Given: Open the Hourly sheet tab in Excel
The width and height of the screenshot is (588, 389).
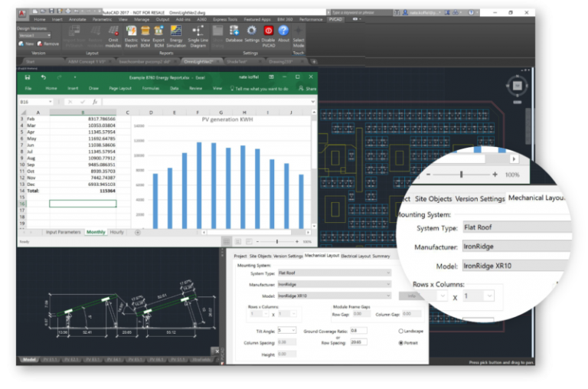Looking at the screenshot, I should point(117,231).
